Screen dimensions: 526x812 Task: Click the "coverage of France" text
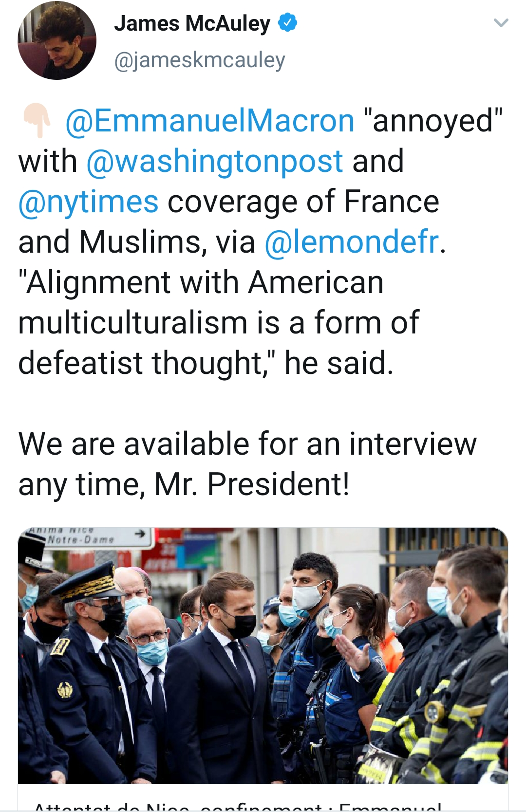point(303,202)
